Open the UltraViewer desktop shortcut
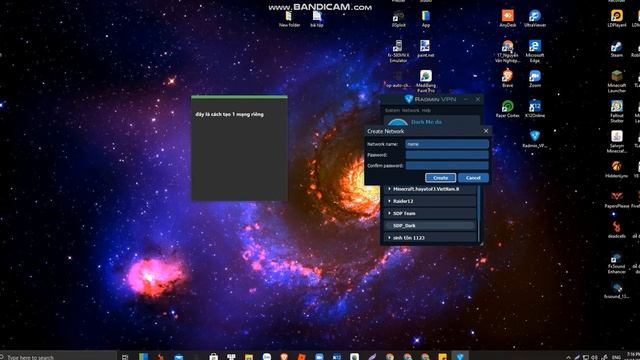The image size is (640, 360). coord(535,18)
